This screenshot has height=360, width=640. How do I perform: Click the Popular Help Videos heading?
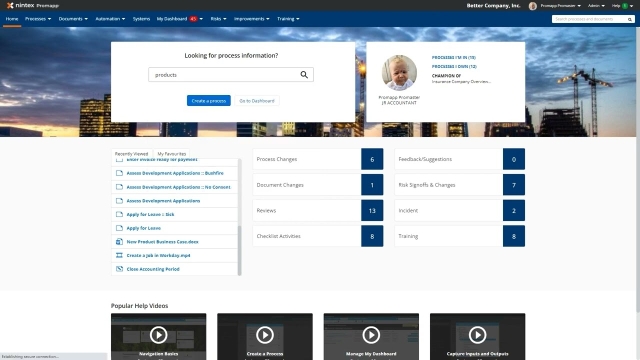139,306
